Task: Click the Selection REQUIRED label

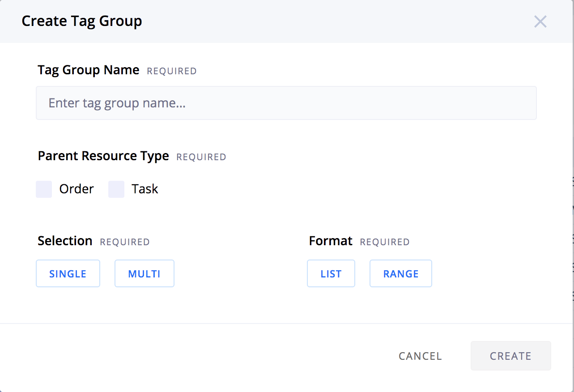Action: point(93,241)
